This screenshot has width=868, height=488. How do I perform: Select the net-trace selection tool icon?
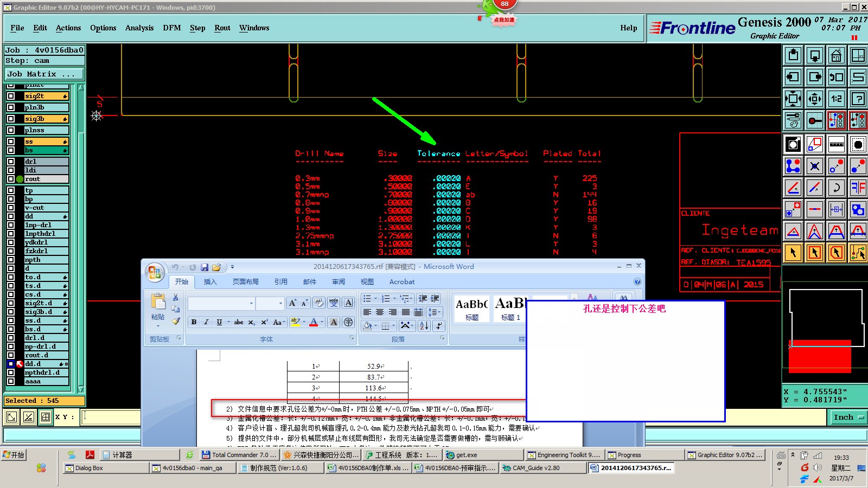point(858,253)
